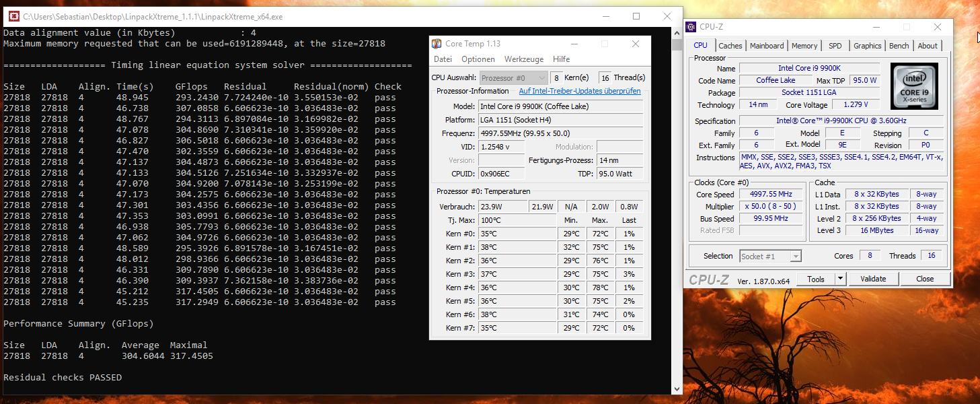Click the Model field in Core Temp
Viewport: 980px width, 404px height.
click(560, 106)
